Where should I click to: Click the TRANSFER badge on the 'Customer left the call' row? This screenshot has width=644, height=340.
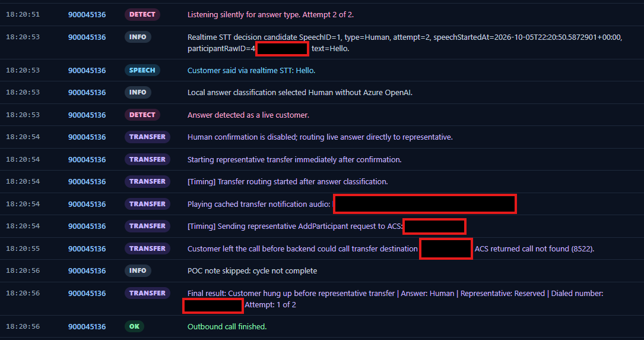click(x=147, y=248)
